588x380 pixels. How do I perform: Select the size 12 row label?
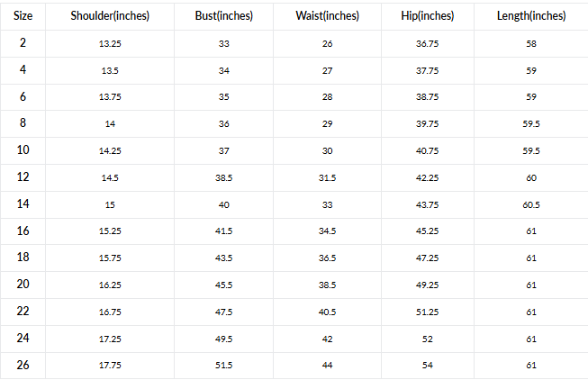pos(23,177)
